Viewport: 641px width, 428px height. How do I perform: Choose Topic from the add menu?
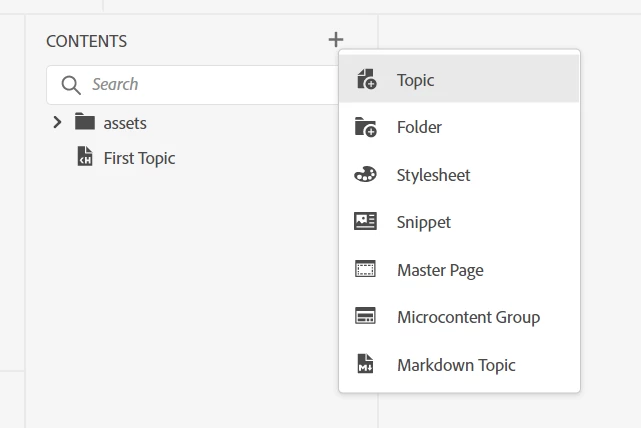tap(415, 80)
